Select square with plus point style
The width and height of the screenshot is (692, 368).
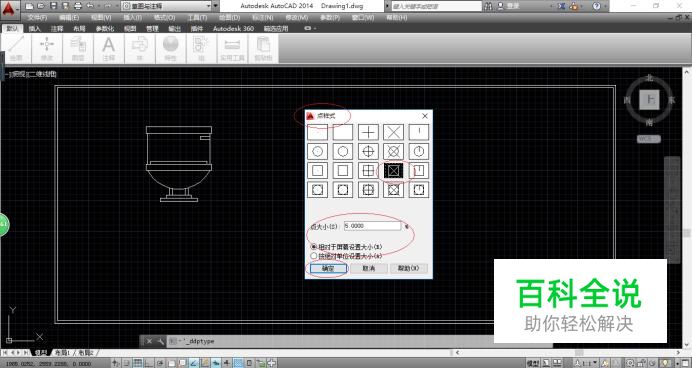368,170
